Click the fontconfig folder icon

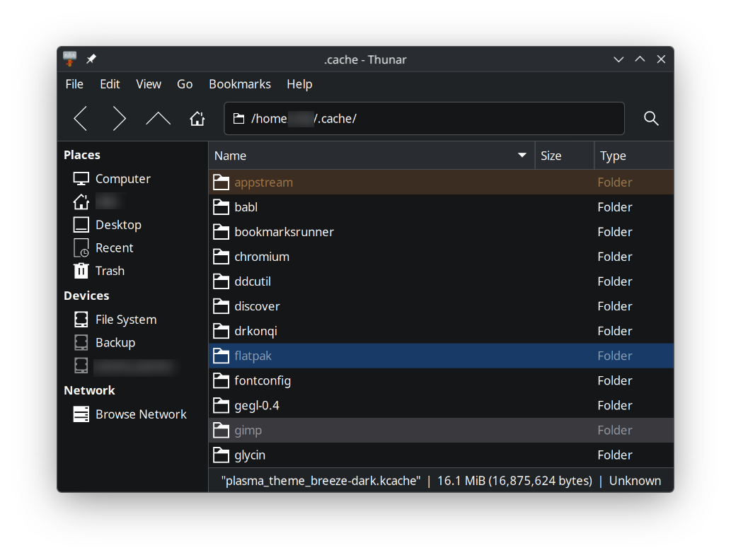point(221,380)
